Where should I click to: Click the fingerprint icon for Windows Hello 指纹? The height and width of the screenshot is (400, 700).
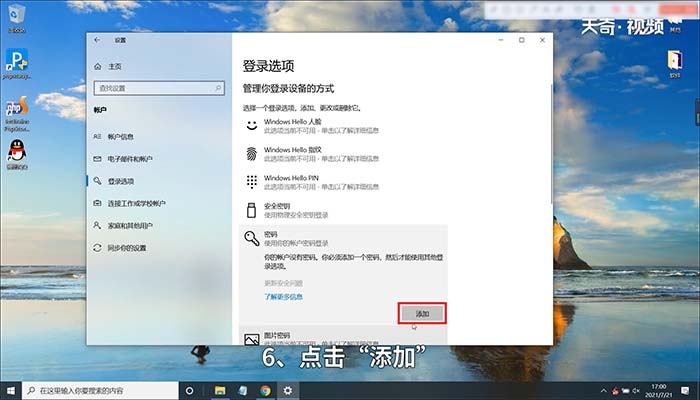pos(252,154)
